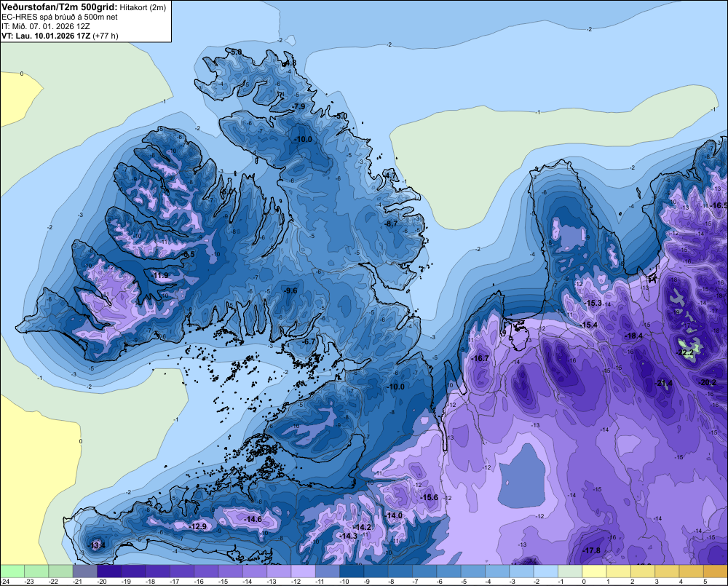Click the -12.9 temperature label
The width and height of the screenshot is (728, 586).
click(198, 526)
